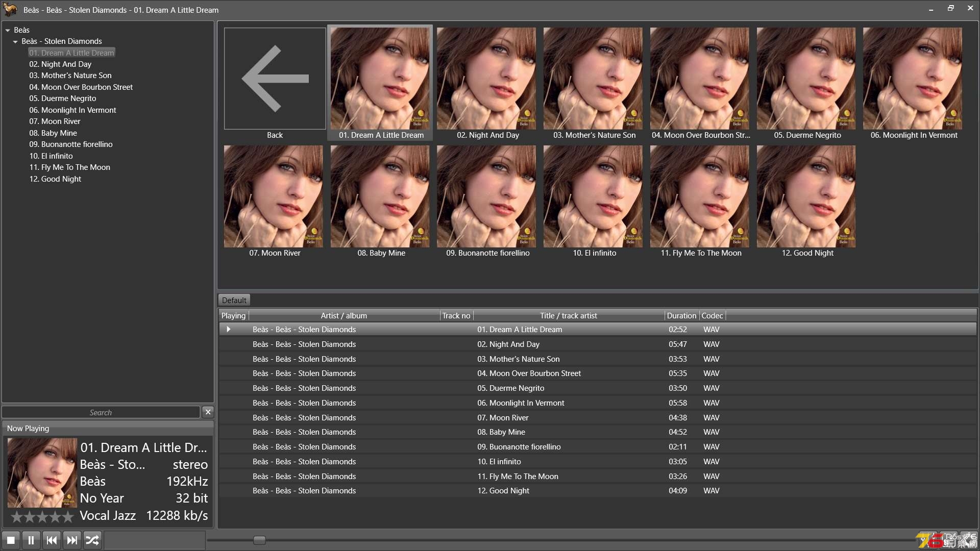This screenshot has height=551, width=980.
Task: Clear the search box with the X button
Action: (208, 412)
